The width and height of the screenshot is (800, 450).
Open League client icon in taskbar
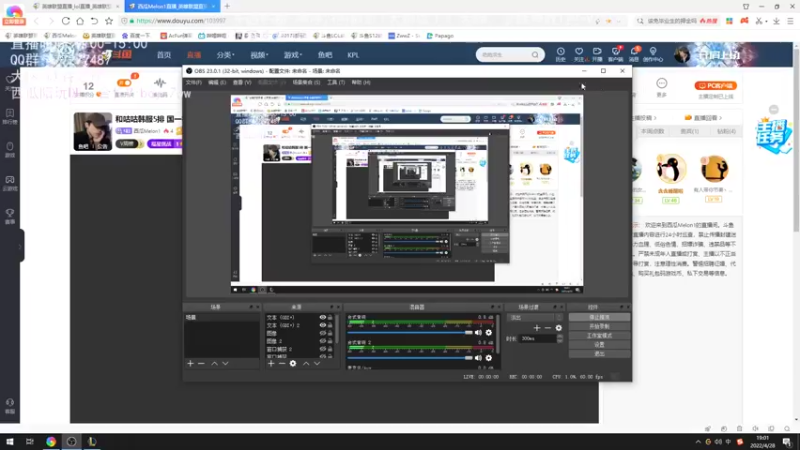click(92, 441)
